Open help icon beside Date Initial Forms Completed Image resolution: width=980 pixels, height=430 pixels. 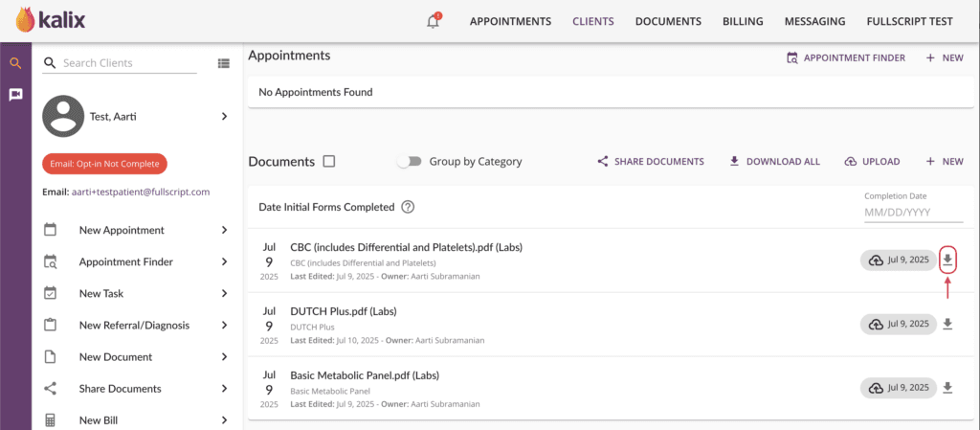click(x=408, y=207)
